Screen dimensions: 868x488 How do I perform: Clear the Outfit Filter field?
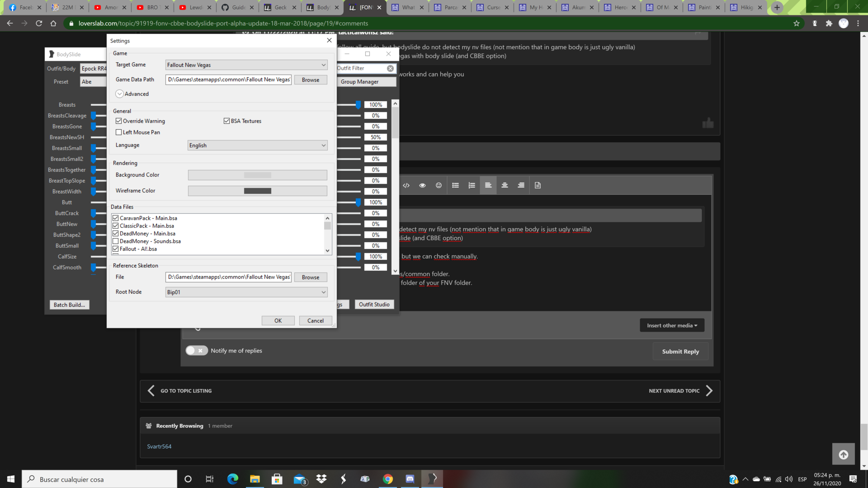pyautogui.click(x=390, y=68)
